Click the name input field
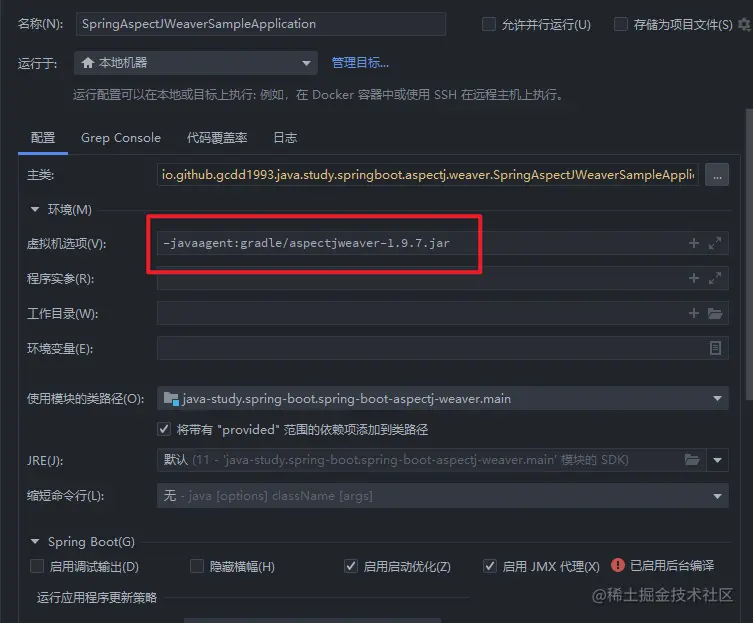The image size is (753, 623). coord(261,24)
